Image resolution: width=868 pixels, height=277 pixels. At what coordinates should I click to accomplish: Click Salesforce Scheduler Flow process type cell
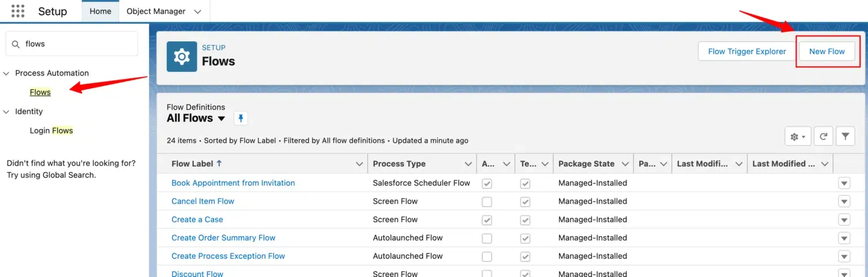(422, 183)
